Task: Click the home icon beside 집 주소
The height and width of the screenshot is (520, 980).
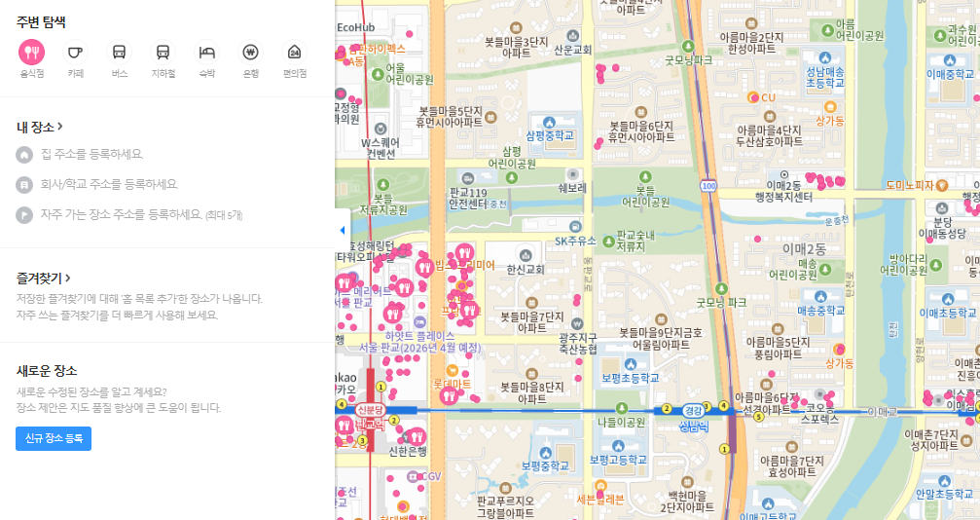Action: [x=24, y=155]
